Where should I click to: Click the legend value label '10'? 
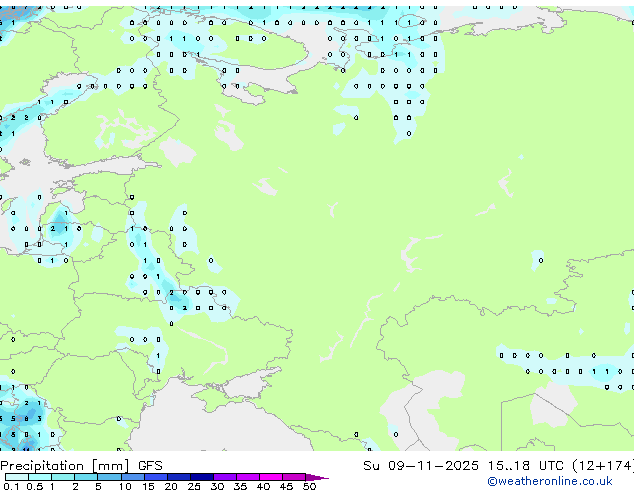click(125, 486)
